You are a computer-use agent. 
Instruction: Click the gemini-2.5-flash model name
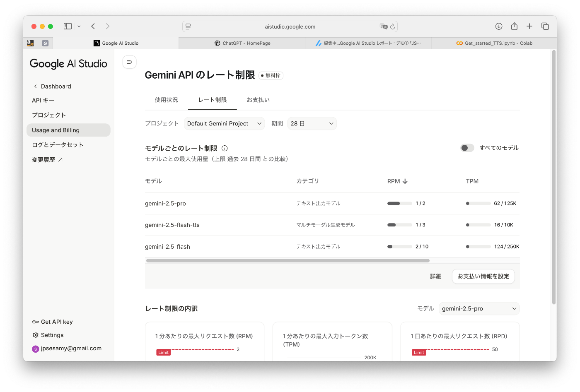(x=167, y=247)
